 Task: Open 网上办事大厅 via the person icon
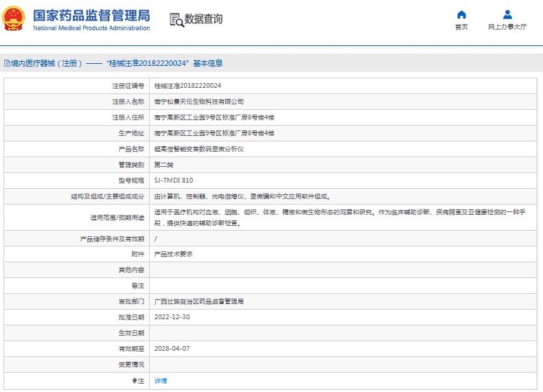[507, 14]
